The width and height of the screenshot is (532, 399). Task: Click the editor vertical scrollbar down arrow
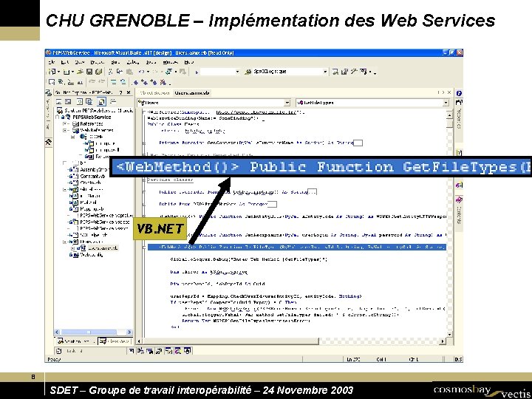(x=449, y=334)
